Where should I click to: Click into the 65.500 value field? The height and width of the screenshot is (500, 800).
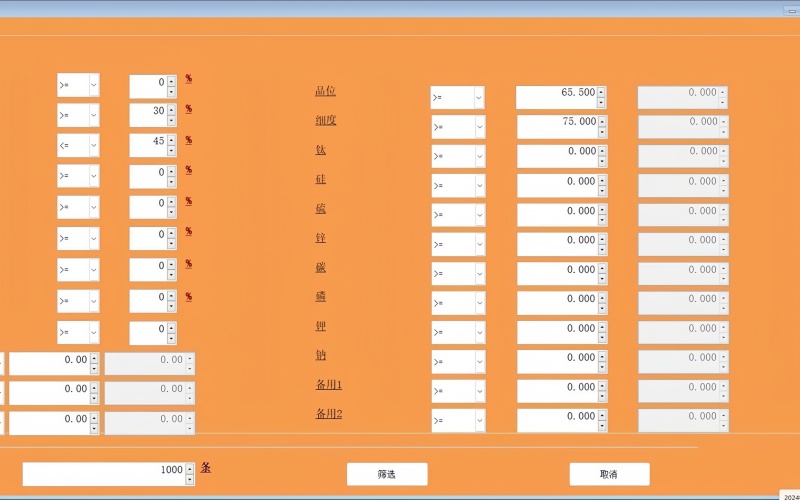click(x=555, y=97)
